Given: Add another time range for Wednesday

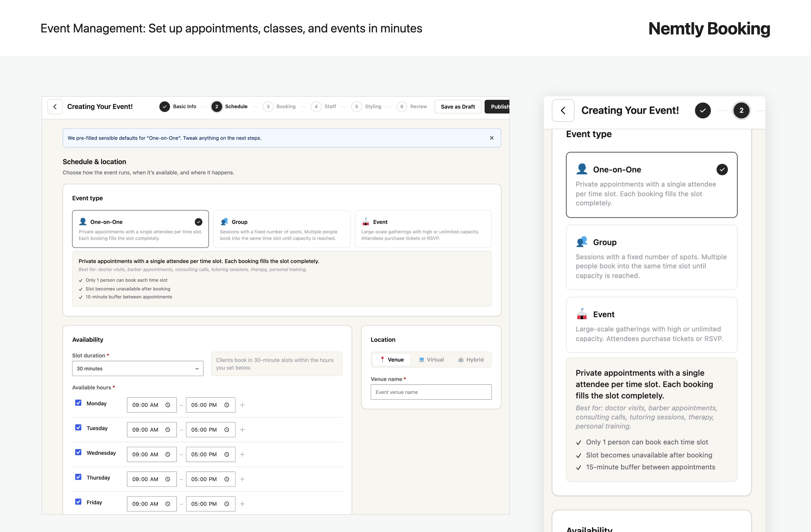Looking at the screenshot, I should [242, 454].
